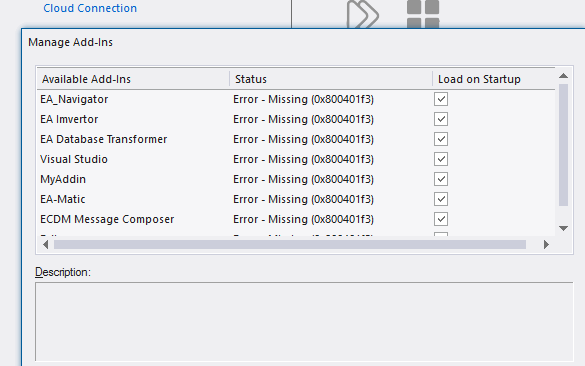Click the horizontal scroll right arrow
Screen dimensions: 585x366
[x=546, y=245]
